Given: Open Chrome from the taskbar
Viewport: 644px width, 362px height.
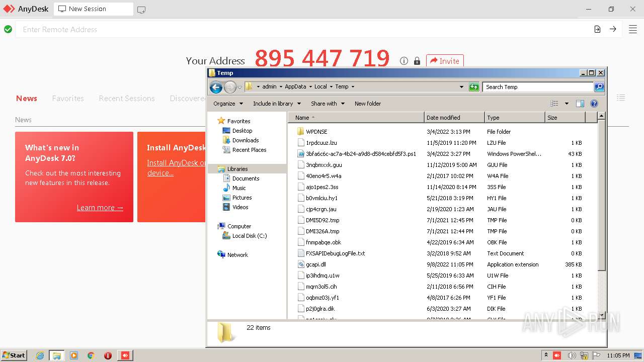Looking at the screenshot, I should pos(91,355).
